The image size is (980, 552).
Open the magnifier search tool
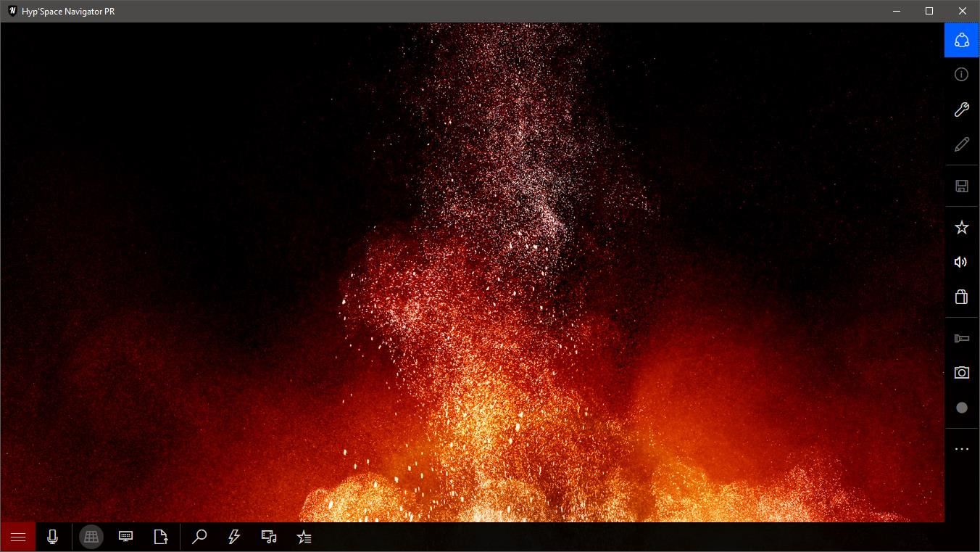(x=199, y=537)
